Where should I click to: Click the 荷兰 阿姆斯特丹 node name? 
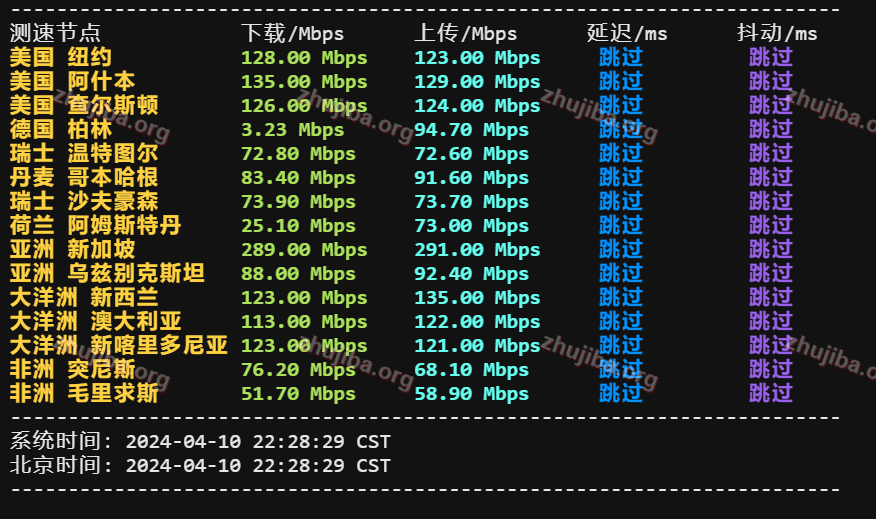[96, 226]
